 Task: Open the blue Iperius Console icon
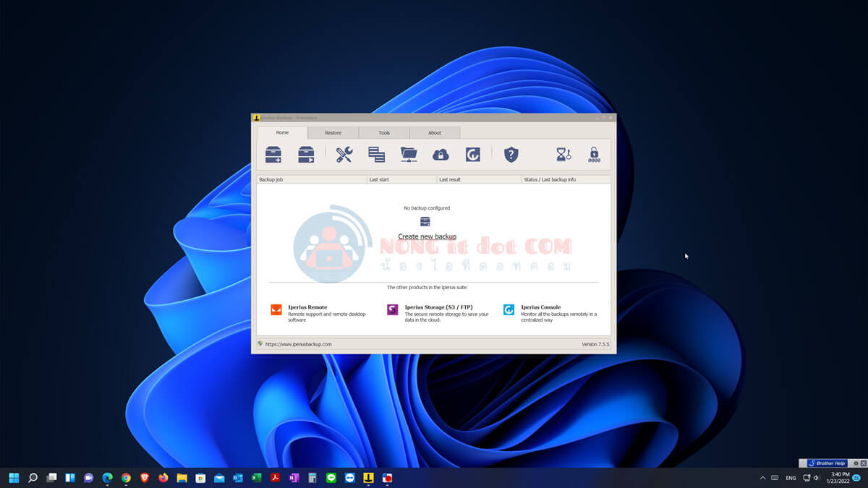click(509, 309)
